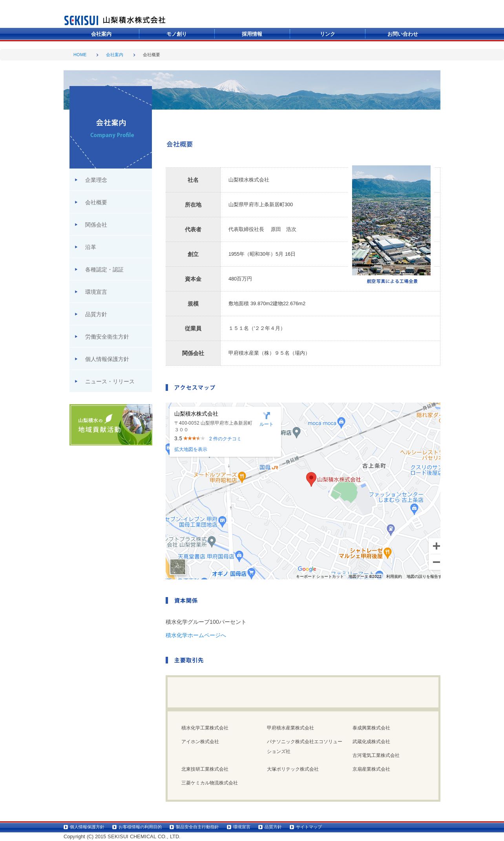Screen dimensions: 504x841
Task: Click the moca moca shopping marker
Action: (341, 422)
